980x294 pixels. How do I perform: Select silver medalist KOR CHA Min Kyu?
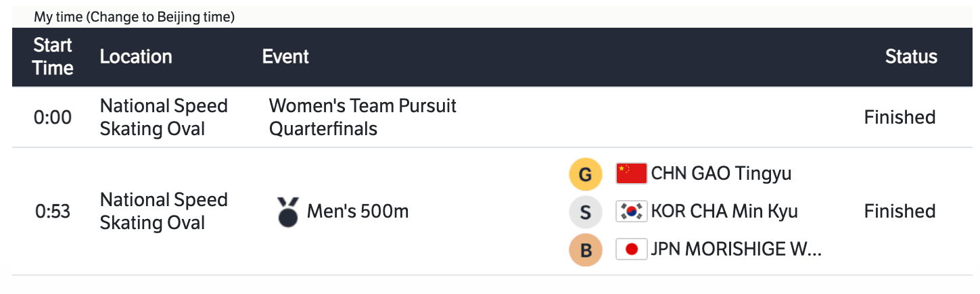[x=724, y=212]
